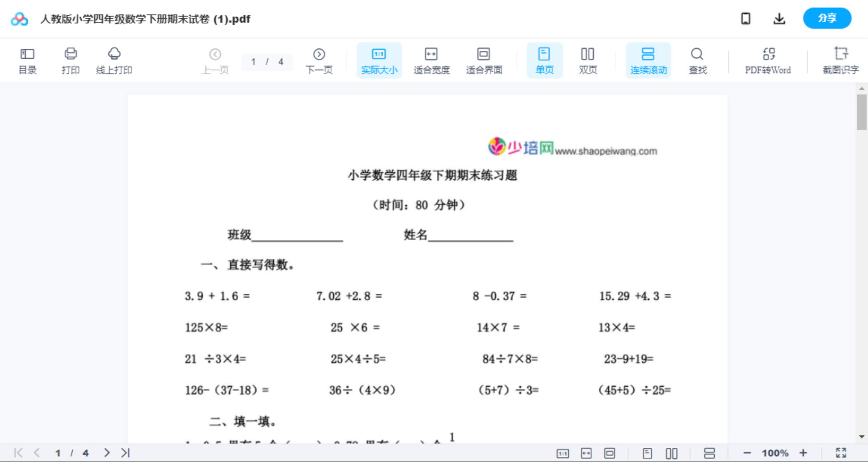Viewport: 868px width, 462px height.
Task: Click the fullscreen icon in bottom bar
Action: pyautogui.click(x=841, y=452)
